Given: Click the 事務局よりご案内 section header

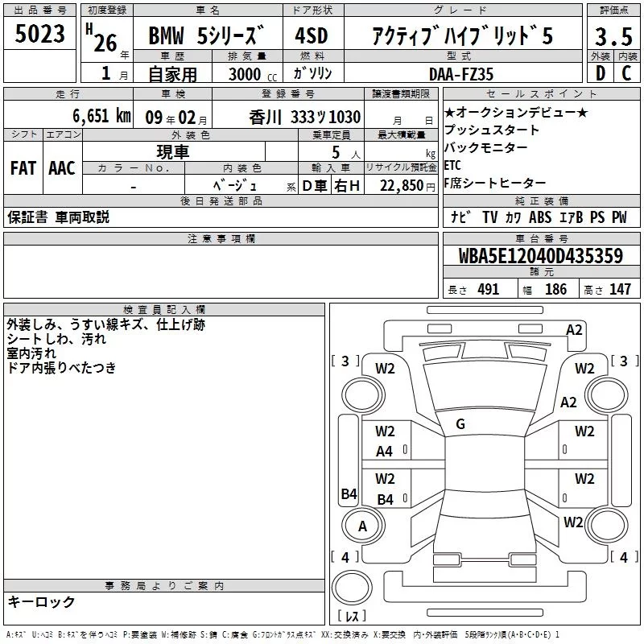Looking at the screenshot, I should click(164, 586).
